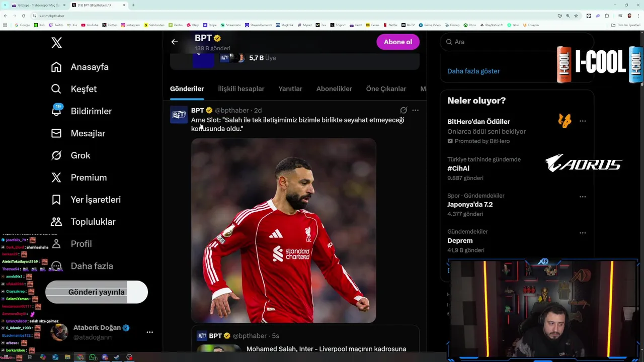The height and width of the screenshot is (362, 644).
Task: Open the Netflix bookmark
Action: point(390,25)
